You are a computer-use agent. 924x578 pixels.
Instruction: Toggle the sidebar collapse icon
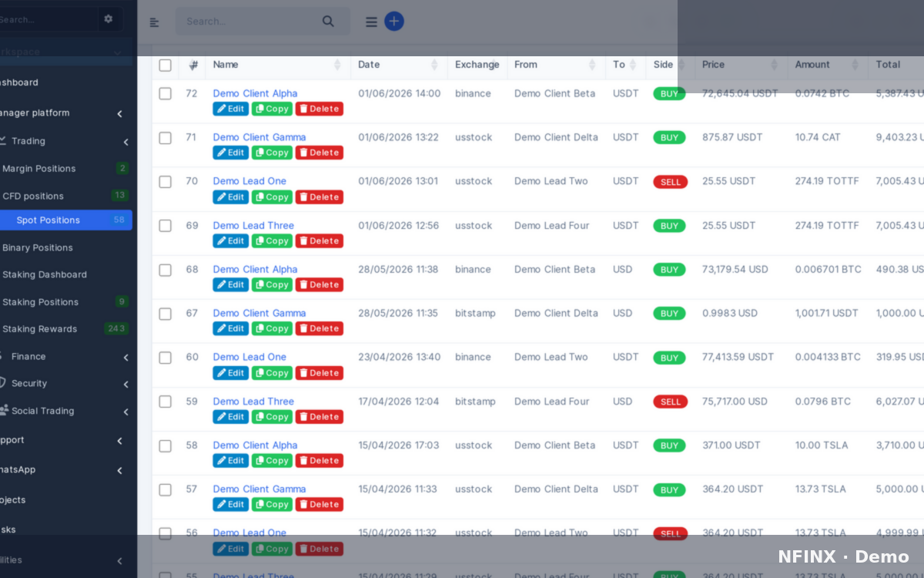pos(154,22)
